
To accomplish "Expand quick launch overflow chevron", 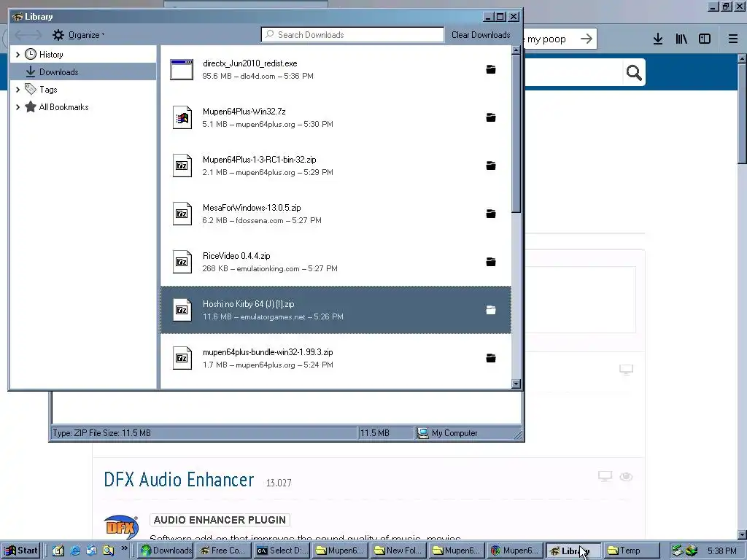I will tap(124, 548).
